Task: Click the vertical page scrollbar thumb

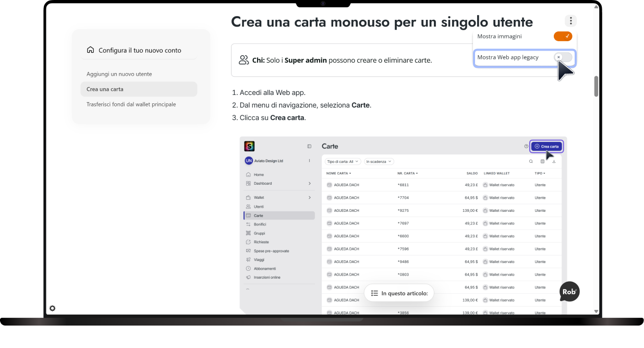Action: [596, 87]
